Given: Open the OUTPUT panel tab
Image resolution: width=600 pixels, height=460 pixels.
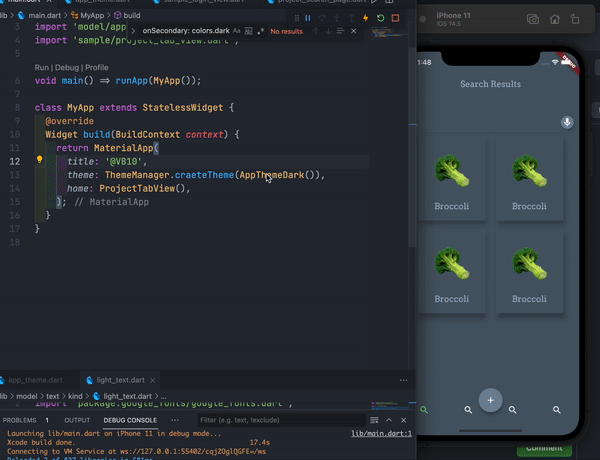Looking at the screenshot, I should 77,420.
